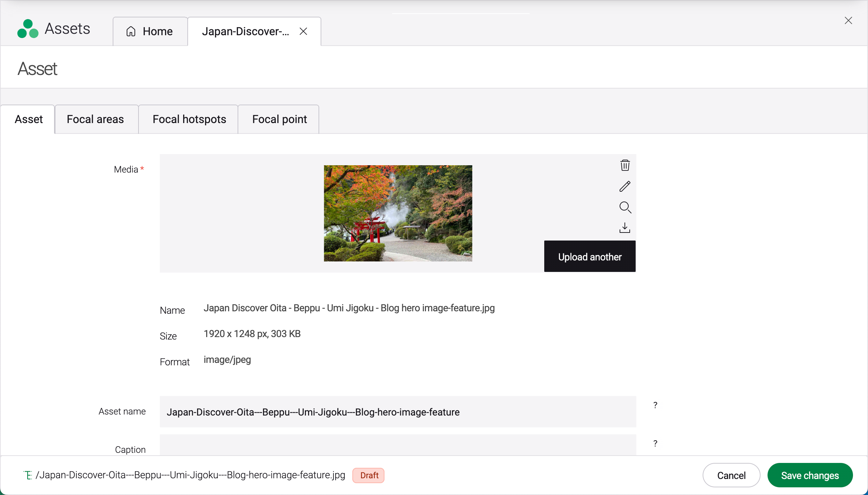Click the magnifier preview icon
The width and height of the screenshot is (868, 495).
coord(625,207)
